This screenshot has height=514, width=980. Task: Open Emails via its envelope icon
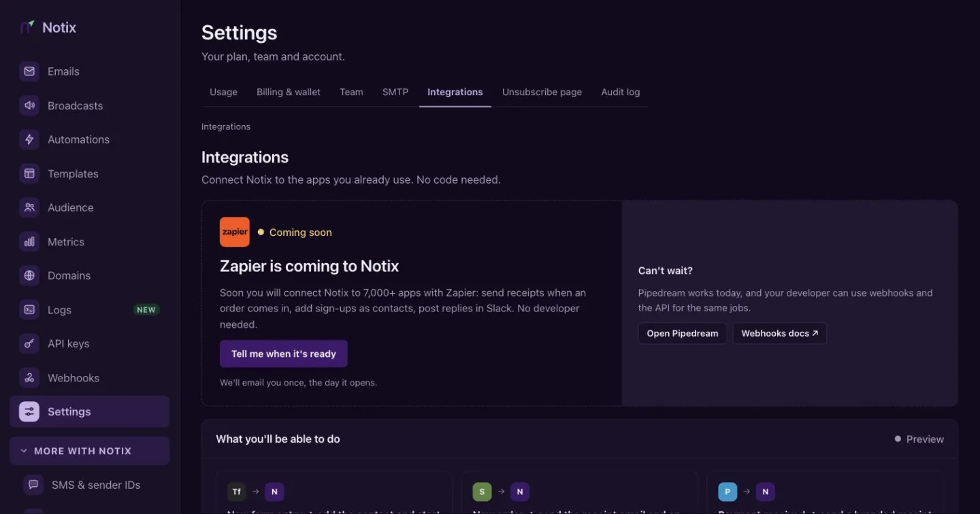pos(29,71)
